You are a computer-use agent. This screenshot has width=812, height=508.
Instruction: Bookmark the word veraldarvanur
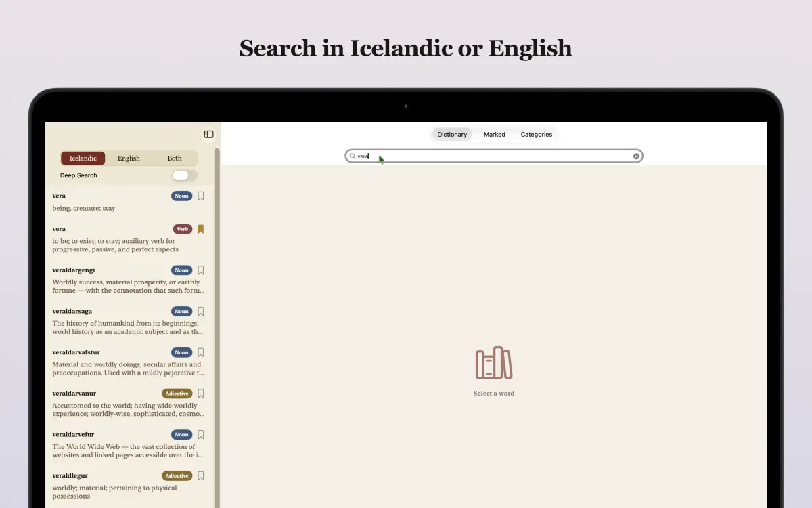(201, 394)
